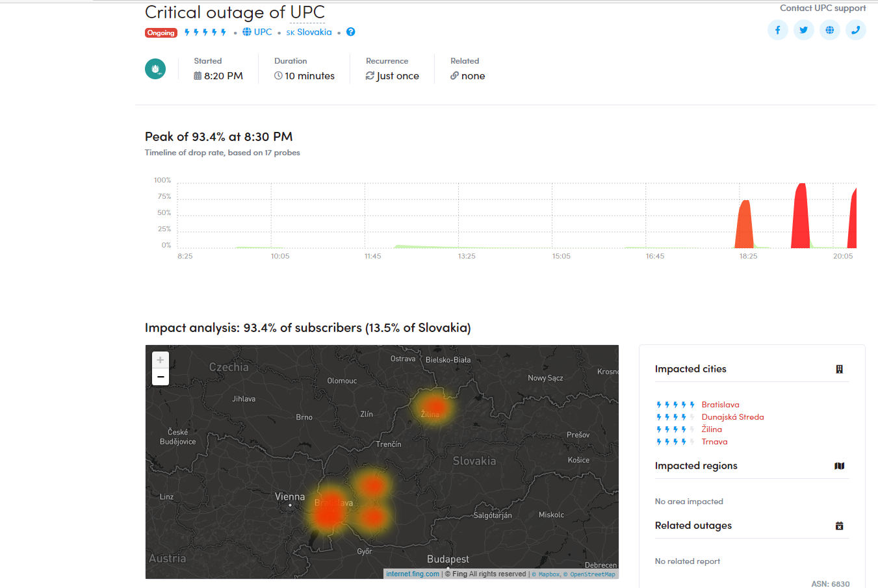
Task: Click 'Critical outage of UPC' title
Action: click(235, 12)
